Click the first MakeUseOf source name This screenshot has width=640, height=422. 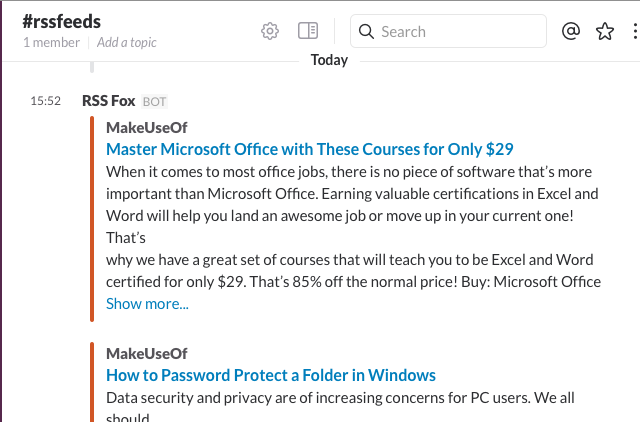tap(147, 128)
